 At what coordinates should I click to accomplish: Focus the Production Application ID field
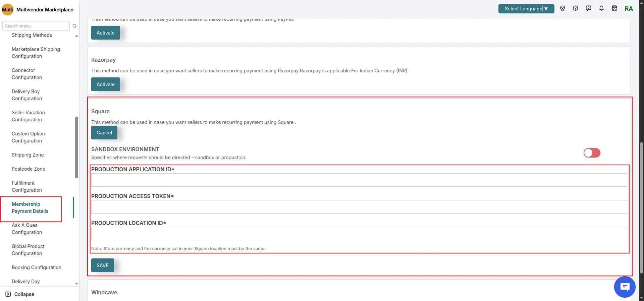[359, 180]
